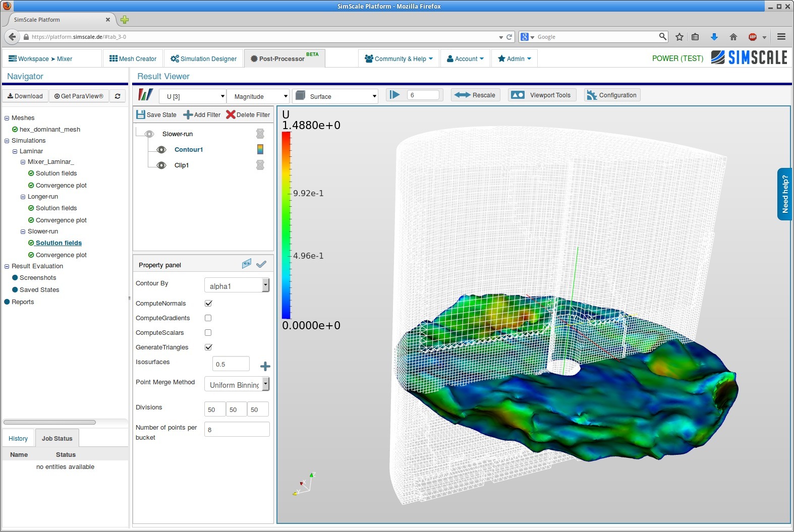
Task: Open Firefox downloads arrow icon
Action: 714,37
